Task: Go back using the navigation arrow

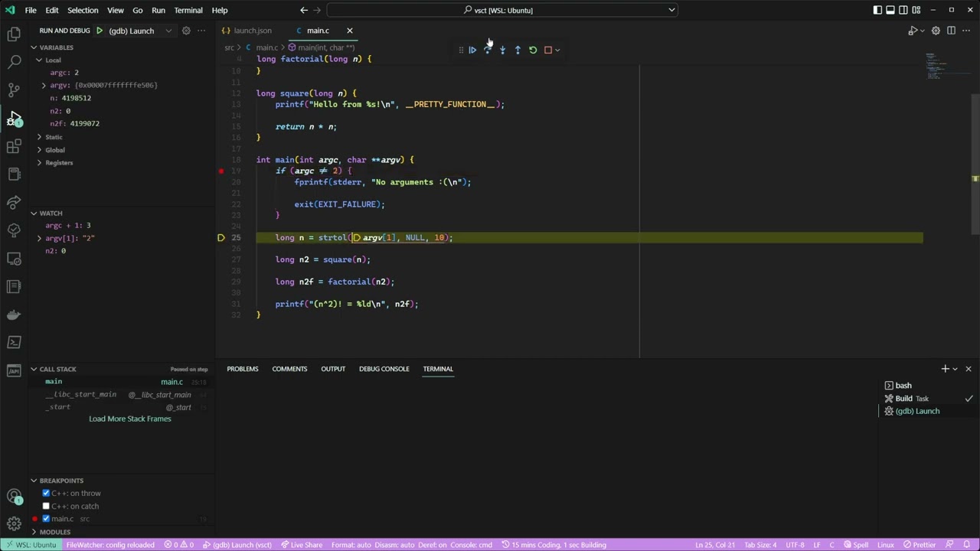Action: pos(304,10)
